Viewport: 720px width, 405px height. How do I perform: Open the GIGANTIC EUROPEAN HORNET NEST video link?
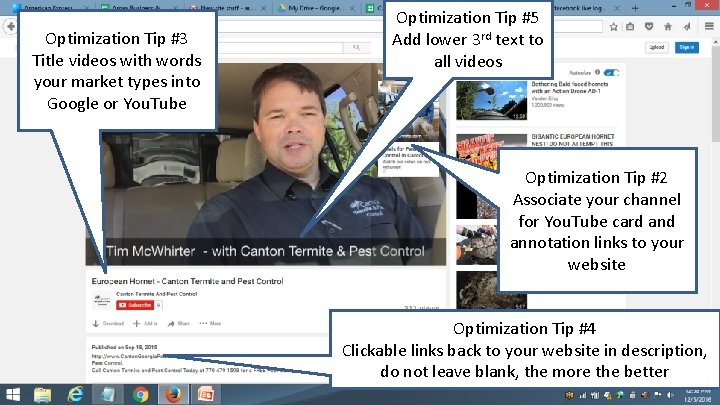[573, 140]
